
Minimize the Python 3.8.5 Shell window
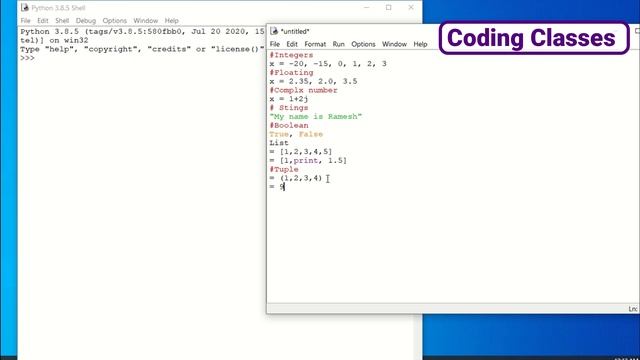pyautogui.click(x=367, y=7)
